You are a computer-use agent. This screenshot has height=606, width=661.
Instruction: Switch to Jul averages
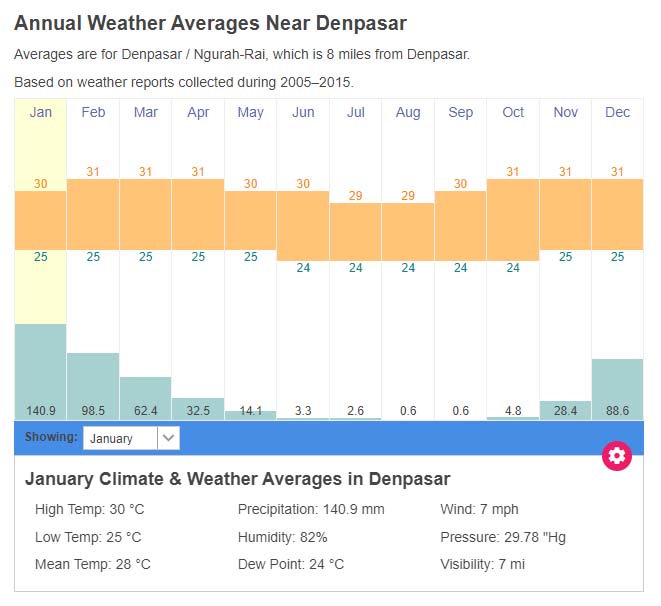356,112
